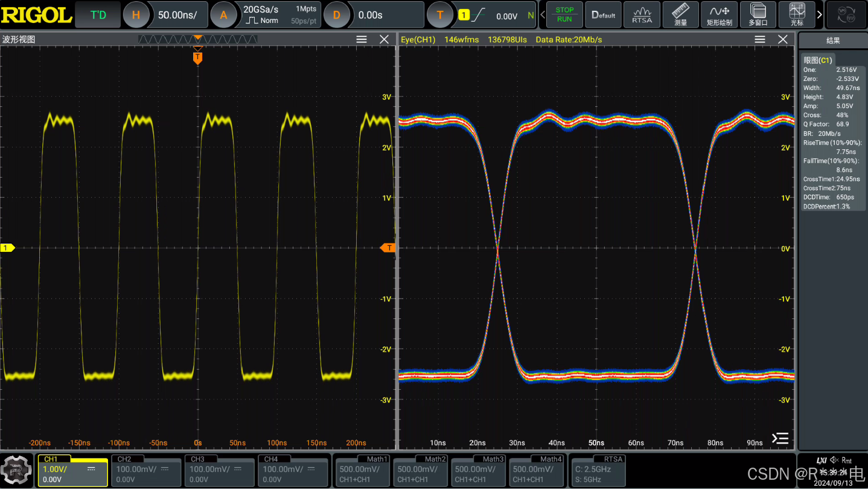Screen dimensions: 868x490
Task: Open the trigger T settings
Action: [440, 15]
